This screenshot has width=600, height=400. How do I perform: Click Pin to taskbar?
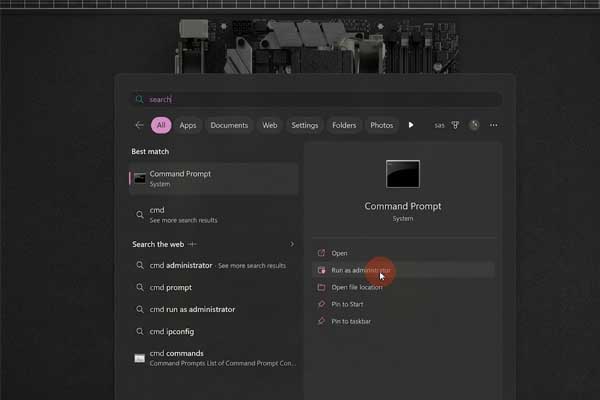(403, 321)
